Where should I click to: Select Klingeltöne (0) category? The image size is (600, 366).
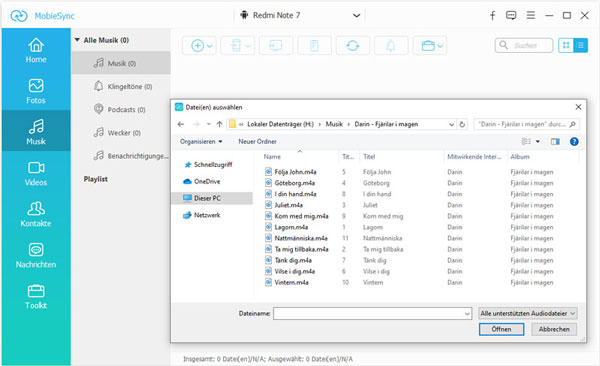(121, 87)
